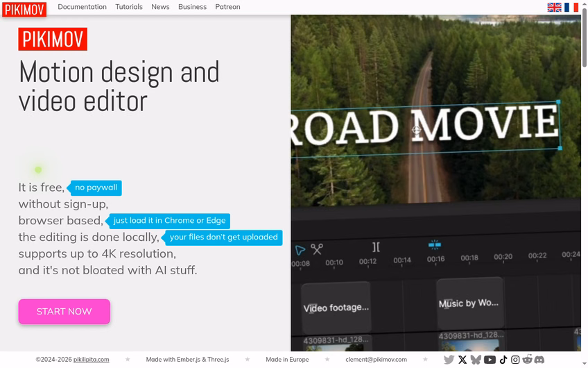Click the PIKIMOV logo in the top navigation bar
This screenshot has height=368, width=588.
24,10
